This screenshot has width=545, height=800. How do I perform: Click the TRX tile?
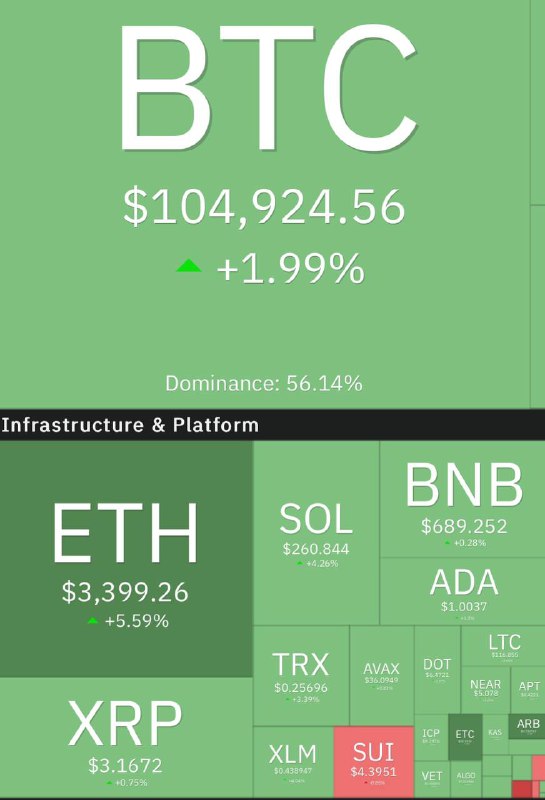[x=301, y=676]
